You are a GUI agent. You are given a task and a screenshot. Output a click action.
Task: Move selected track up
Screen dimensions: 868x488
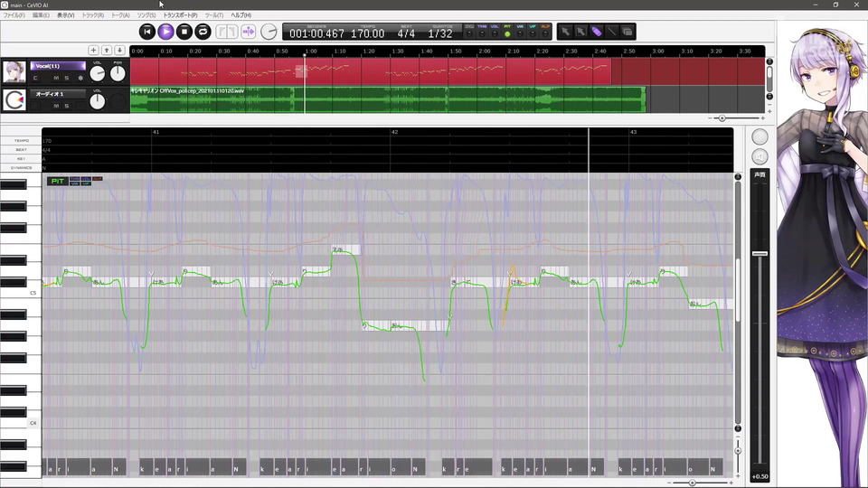[107, 51]
